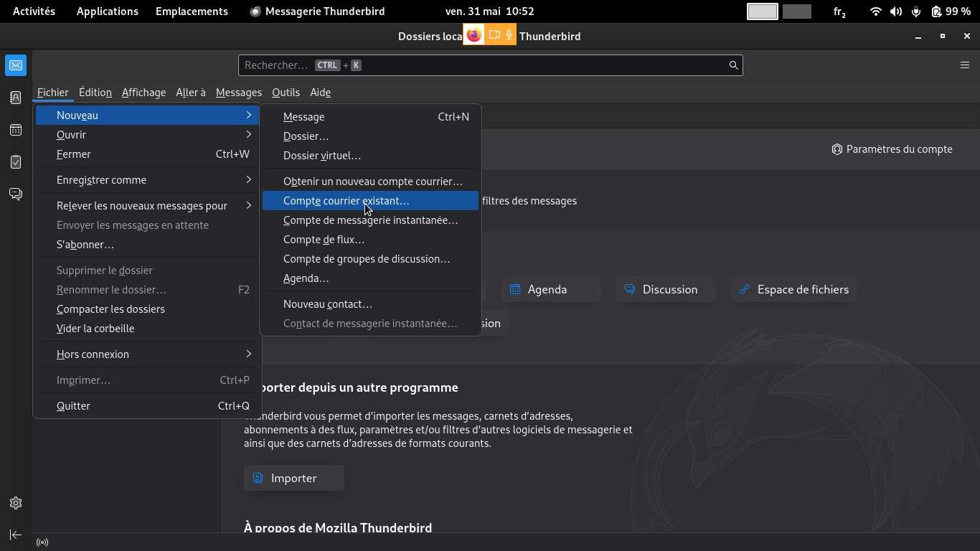Collapse the spaces toolbar arrow icon
Screen dimensions: 980x551
point(16,534)
